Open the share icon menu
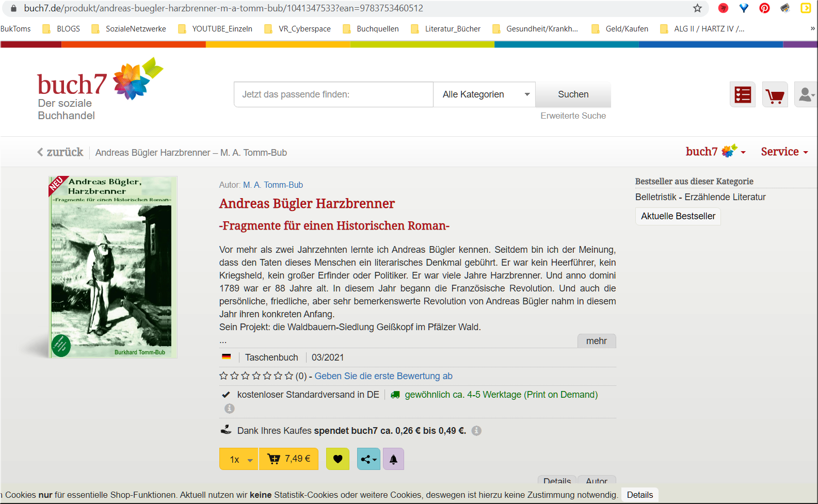 tap(368, 459)
